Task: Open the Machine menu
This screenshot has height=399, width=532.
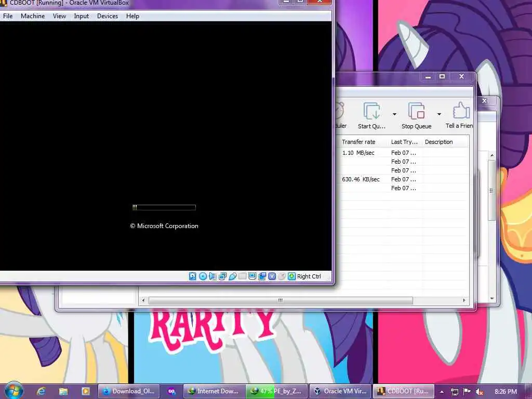Action: pos(33,16)
